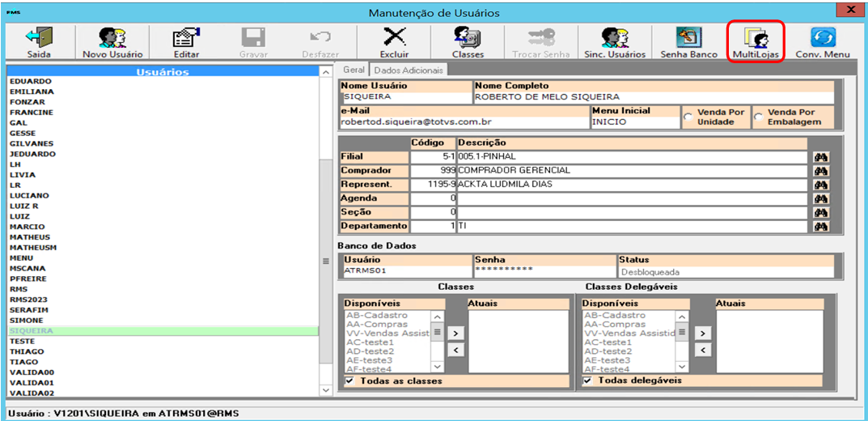The height and width of the screenshot is (421, 868).
Task: Select user TESTE in the list
Action: [x=163, y=341]
